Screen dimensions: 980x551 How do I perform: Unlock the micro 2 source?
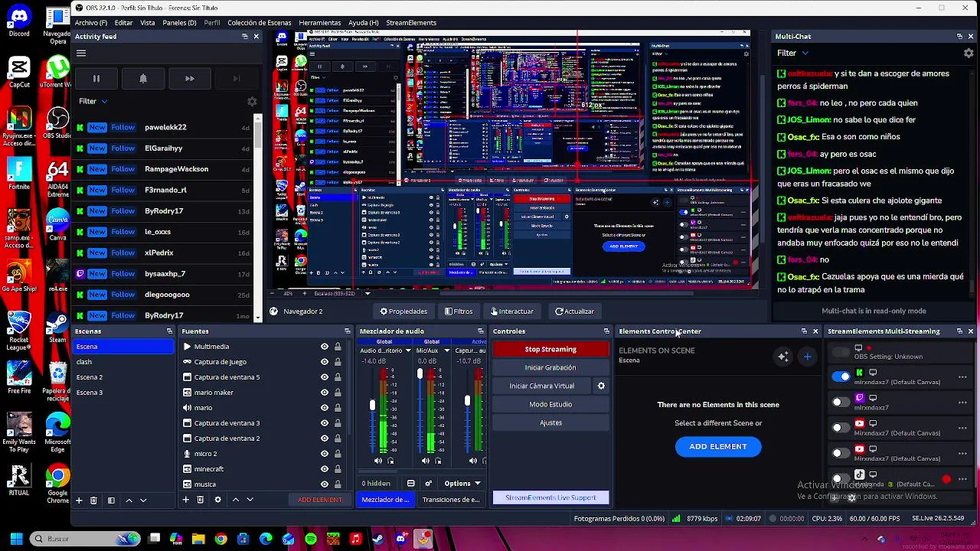pos(338,454)
